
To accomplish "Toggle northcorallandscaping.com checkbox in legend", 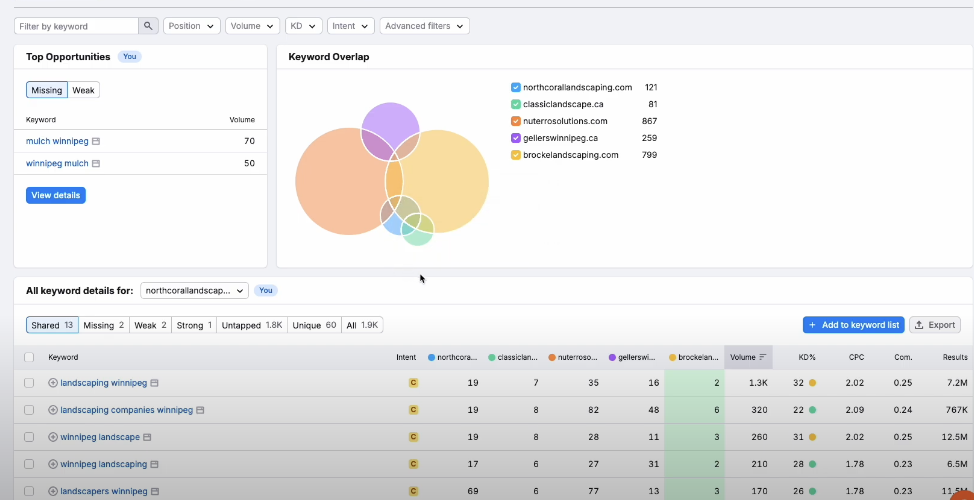I will pyautogui.click(x=516, y=88).
